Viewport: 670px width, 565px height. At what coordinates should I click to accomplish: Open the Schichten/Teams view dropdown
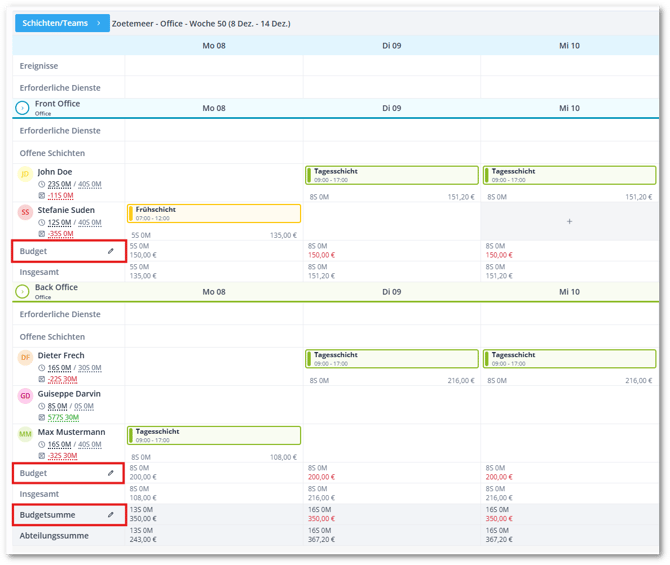(x=62, y=23)
